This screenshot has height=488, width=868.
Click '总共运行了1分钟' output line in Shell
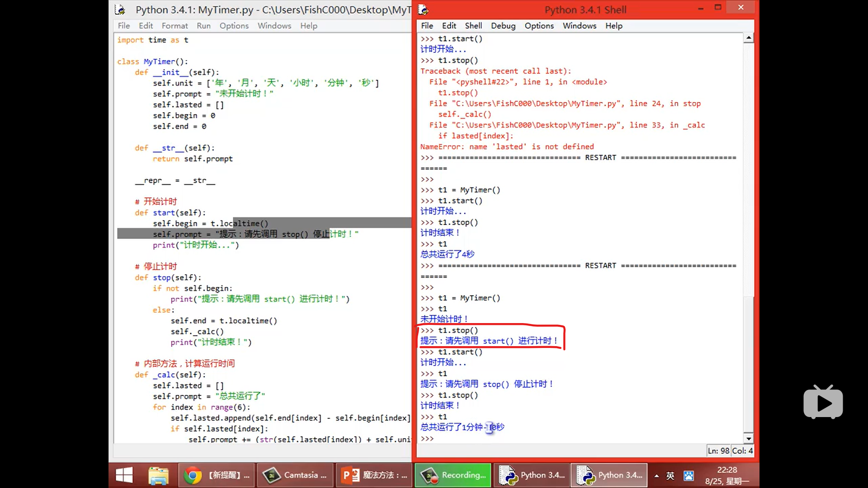click(462, 427)
